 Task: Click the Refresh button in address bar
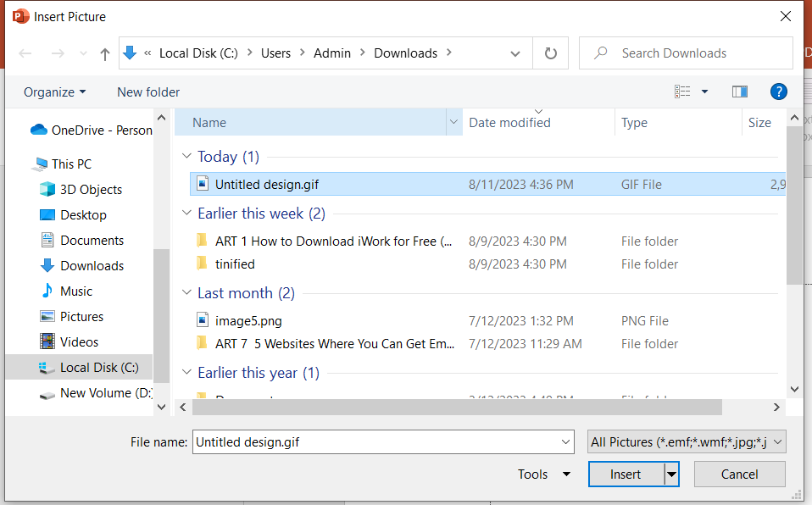pyautogui.click(x=551, y=53)
